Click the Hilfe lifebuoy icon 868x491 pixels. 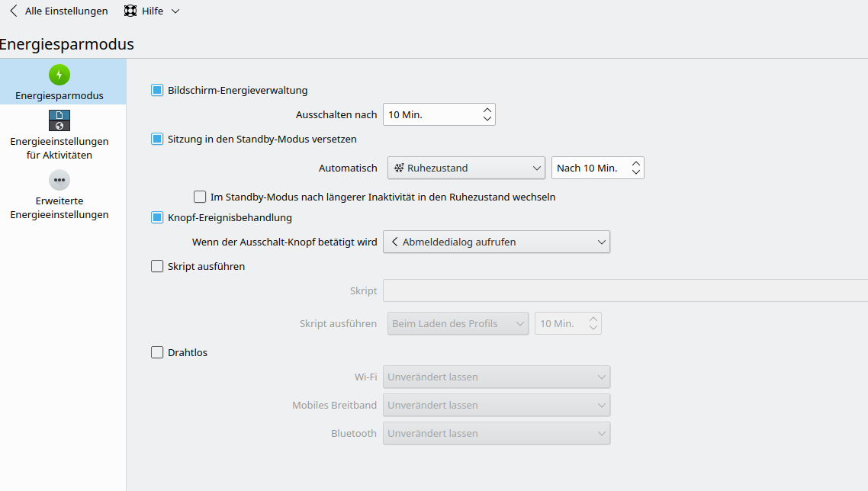pyautogui.click(x=130, y=11)
